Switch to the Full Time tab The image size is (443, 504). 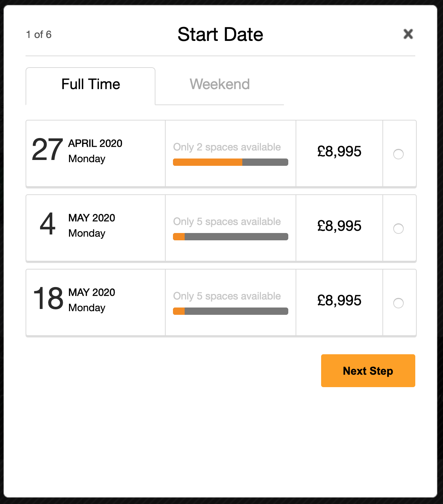(x=90, y=85)
